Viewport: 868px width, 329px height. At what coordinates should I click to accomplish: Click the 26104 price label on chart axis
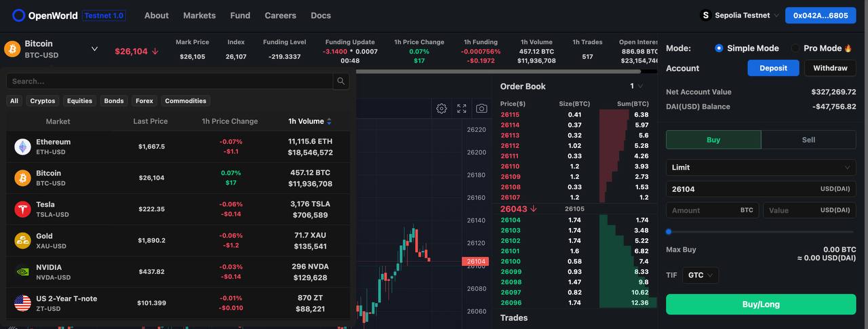[475, 261]
